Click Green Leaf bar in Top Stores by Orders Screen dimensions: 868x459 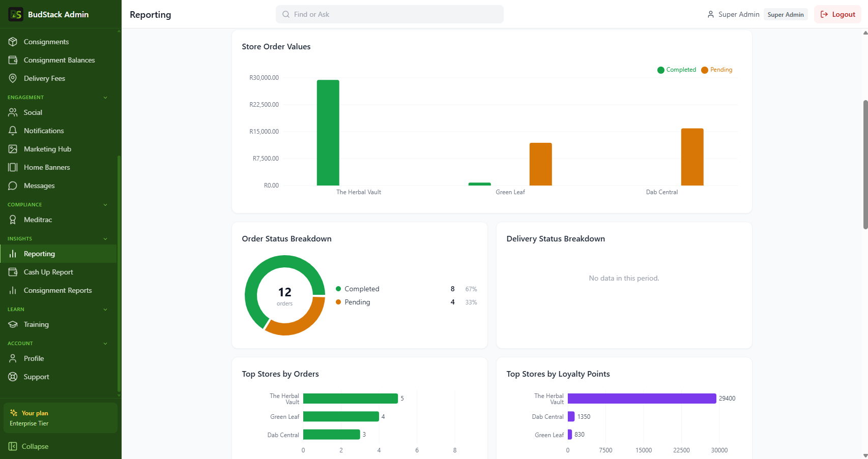(341, 417)
